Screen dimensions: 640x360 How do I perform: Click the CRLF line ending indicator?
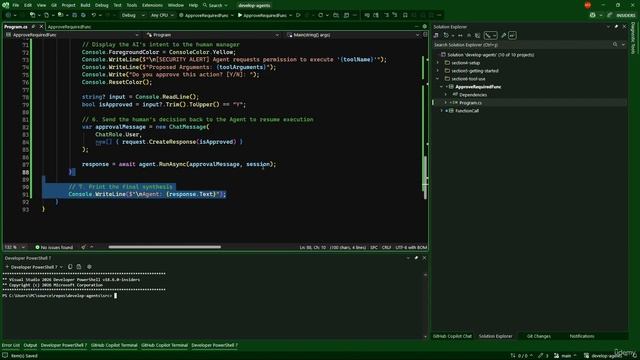point(386,247)
